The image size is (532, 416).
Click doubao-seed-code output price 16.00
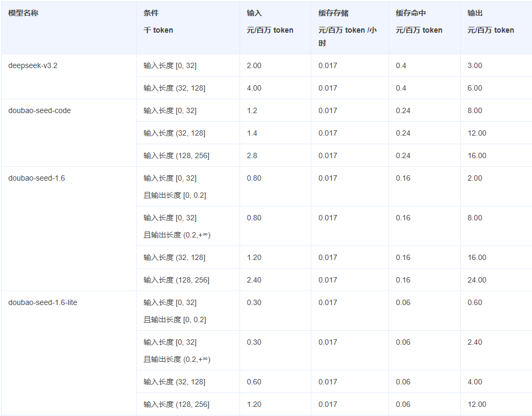click(x=477, y=155)
